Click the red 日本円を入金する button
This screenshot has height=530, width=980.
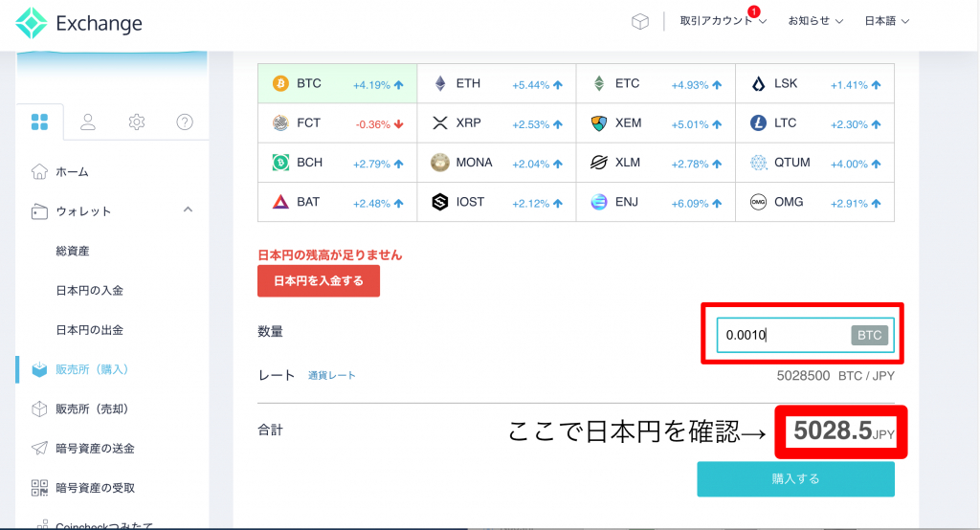(319, 281)
